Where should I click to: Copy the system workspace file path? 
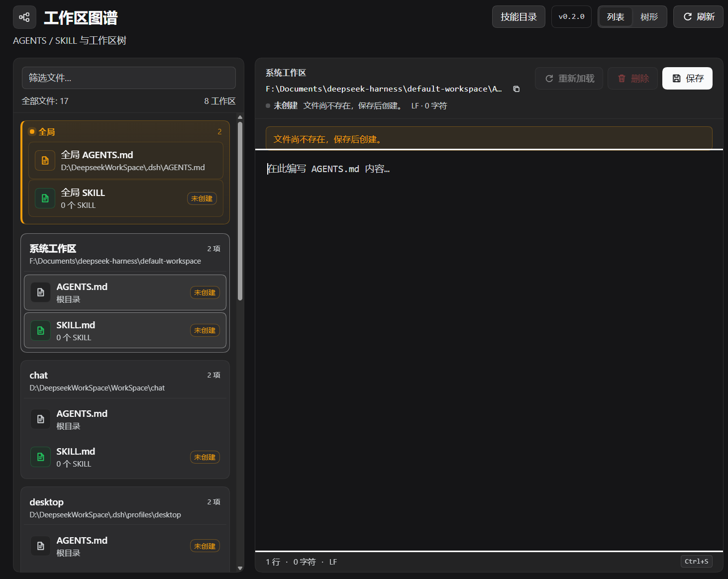pyautogui.click(x=517, y=89)
